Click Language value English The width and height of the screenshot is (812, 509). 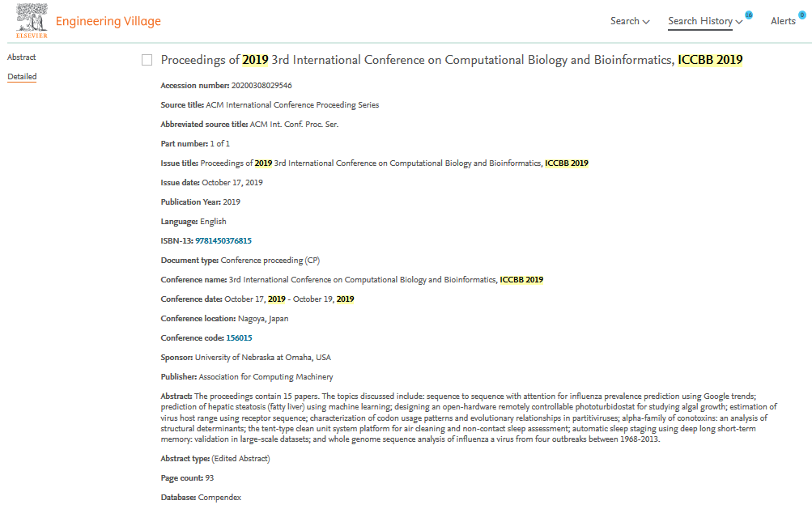214,222
